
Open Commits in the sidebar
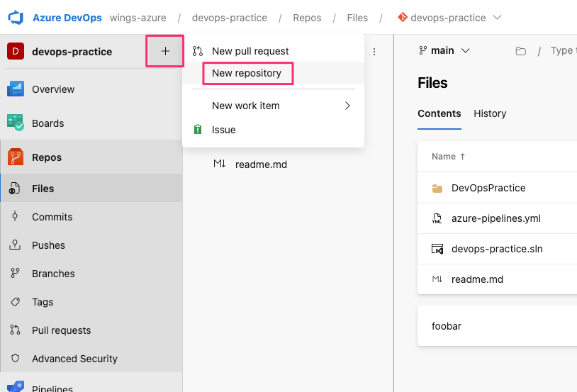point(52,217)
